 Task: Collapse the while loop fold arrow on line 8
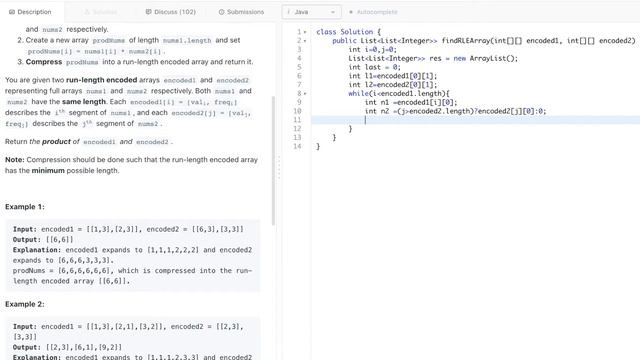click(305, 93)
